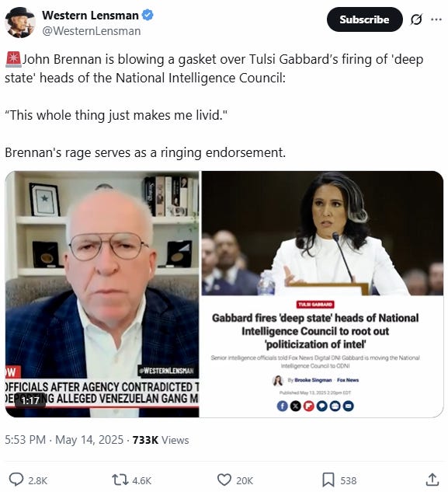Click the email icon in article
Screen dimensions: 448x492
point(349,407)
